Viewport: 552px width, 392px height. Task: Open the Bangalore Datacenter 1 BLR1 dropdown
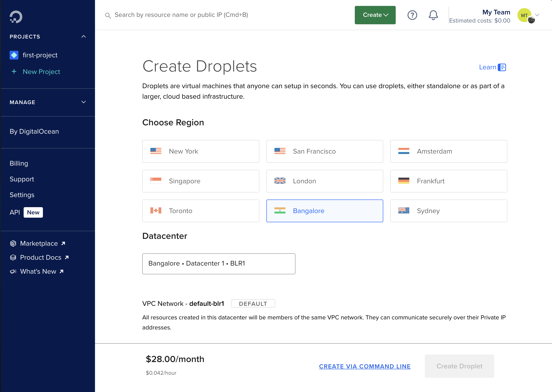219,264
